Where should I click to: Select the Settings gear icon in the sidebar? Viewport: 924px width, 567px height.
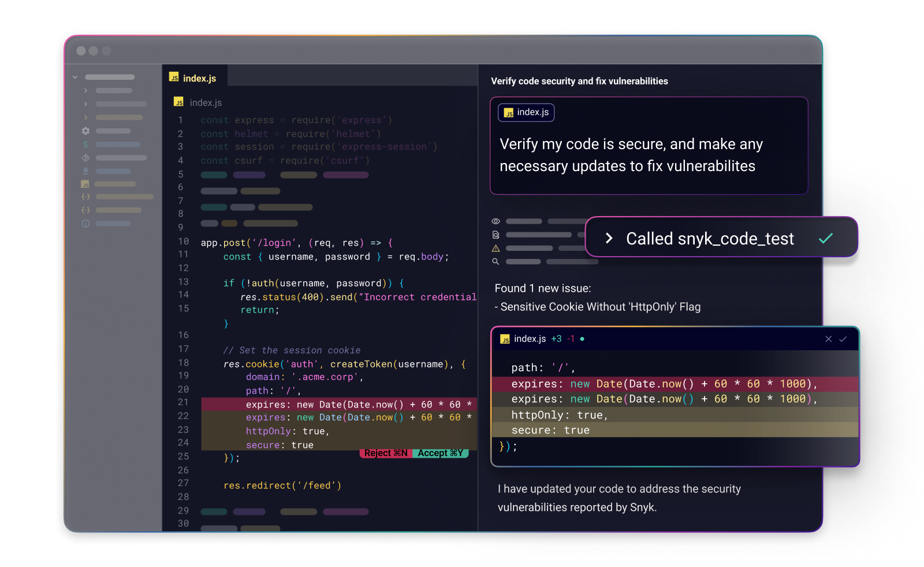click(85, 131)
